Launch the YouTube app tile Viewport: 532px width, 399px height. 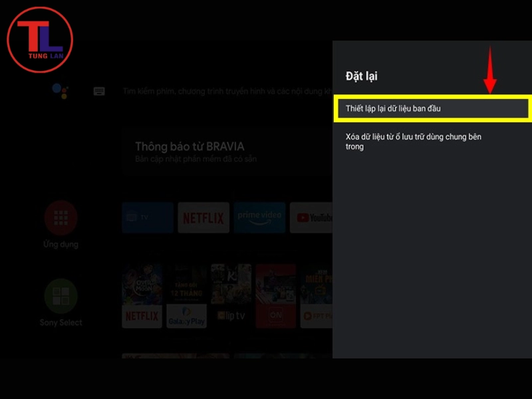tap(313, 217)
